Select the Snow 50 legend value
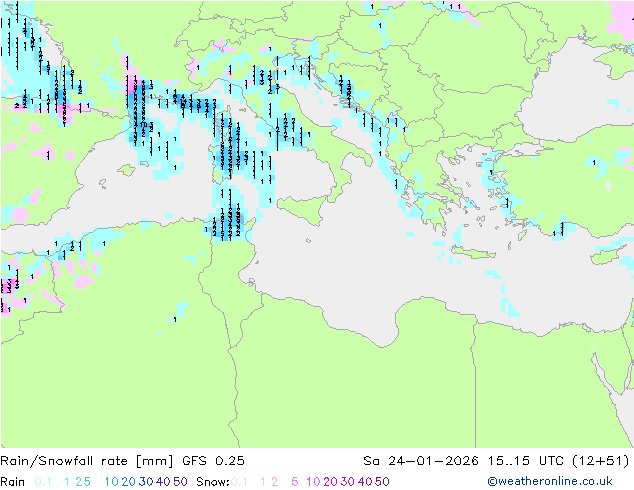This screenshot has height=490, width=634. point(382,482)
